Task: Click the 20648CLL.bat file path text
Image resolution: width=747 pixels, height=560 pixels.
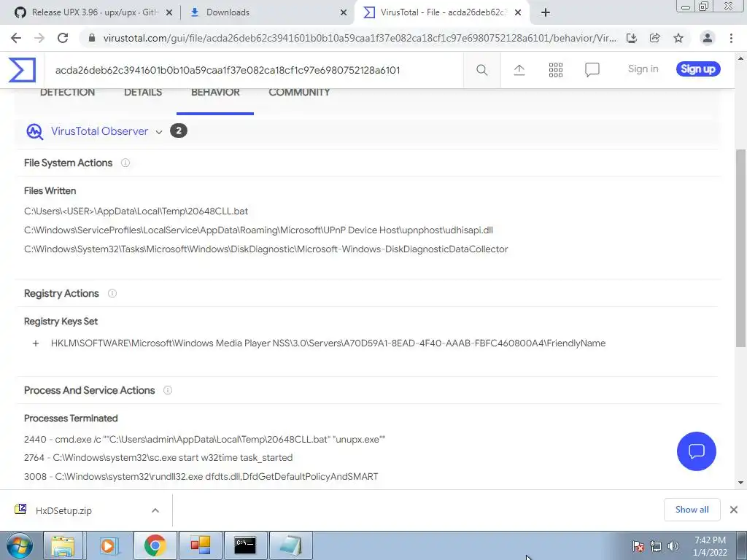Action: coord(136,211)
